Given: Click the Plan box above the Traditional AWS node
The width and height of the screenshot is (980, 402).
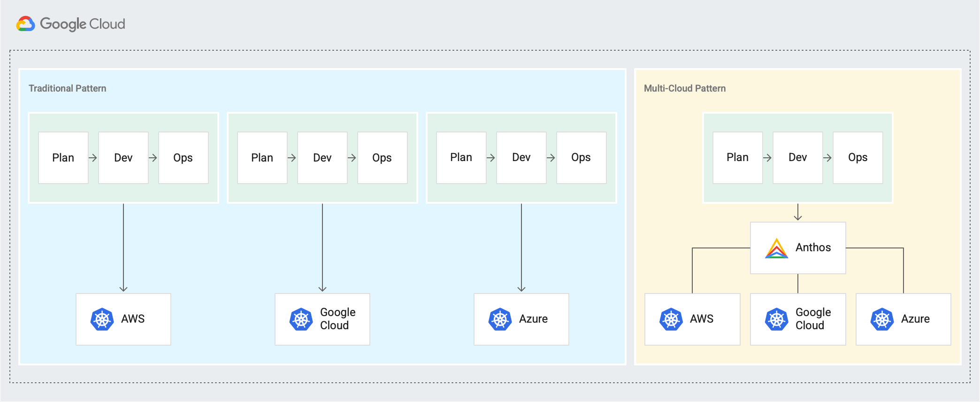Looking at the screenshot, I should [63, 158].
